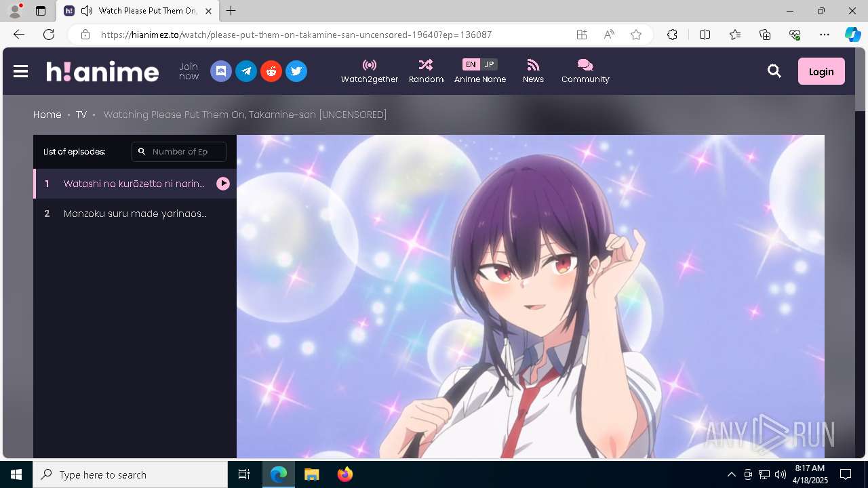Open the Favorites list

(x=735, y=35)
